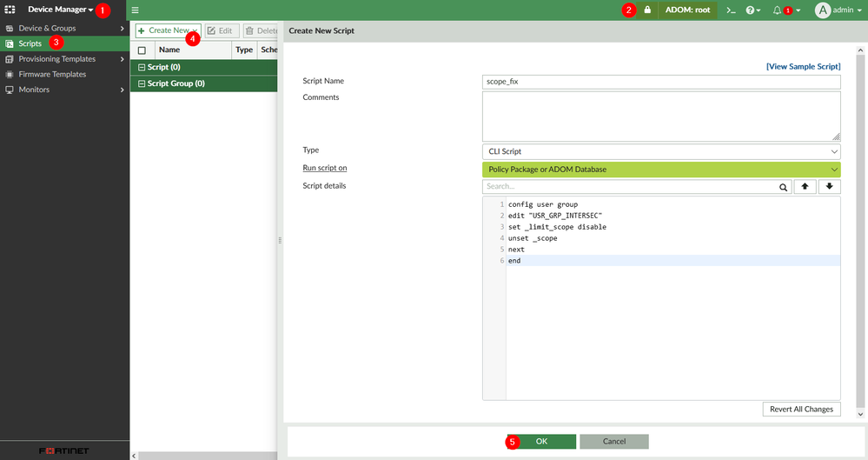This screenshot has height=460, width=868.
Task: Jump to next search match arrow
Action: coord(829,186)
